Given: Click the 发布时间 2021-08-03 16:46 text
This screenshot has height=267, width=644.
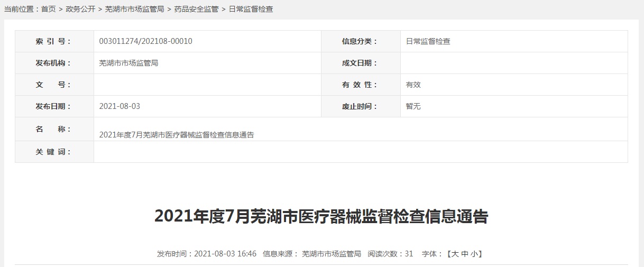Looking at the screenshot, I should click(207, 254).
